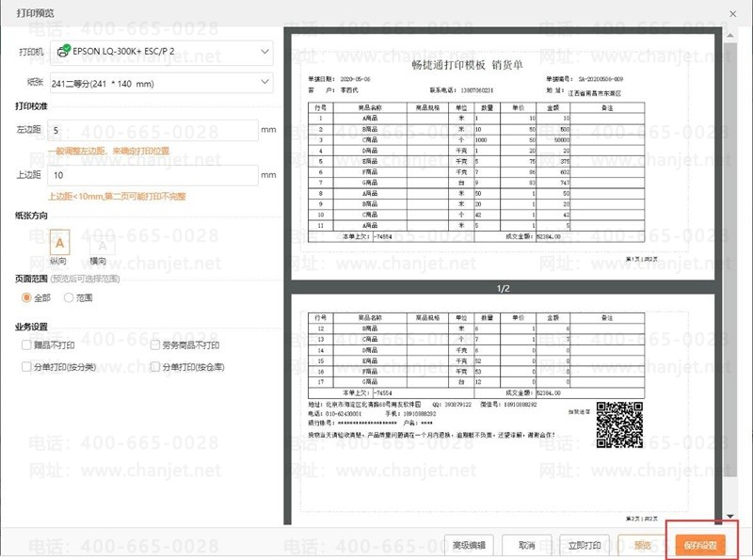The image size is (753, 560).
Task: Click the 业务设置 section heading
Action: tap(31, 327)
